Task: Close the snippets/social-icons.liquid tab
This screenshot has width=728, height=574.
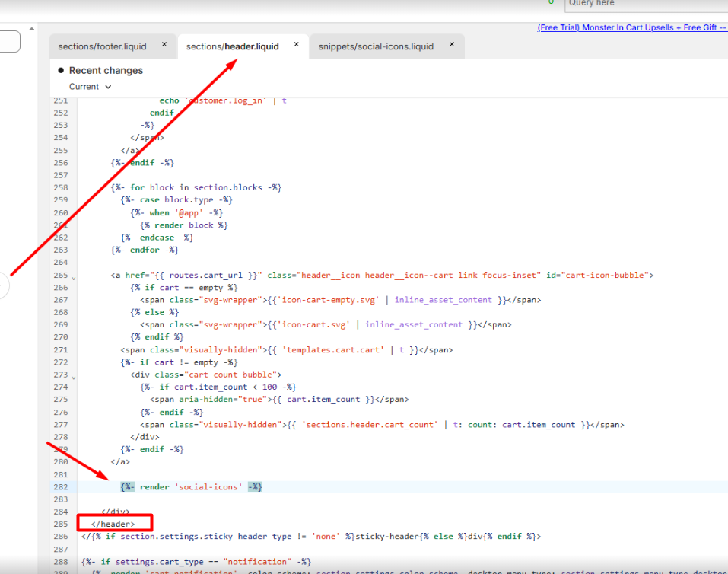Action: point(452,45)
